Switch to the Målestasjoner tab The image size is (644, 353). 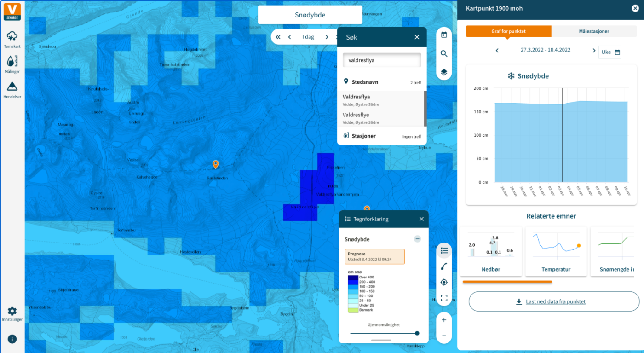[x=594, y=31]
